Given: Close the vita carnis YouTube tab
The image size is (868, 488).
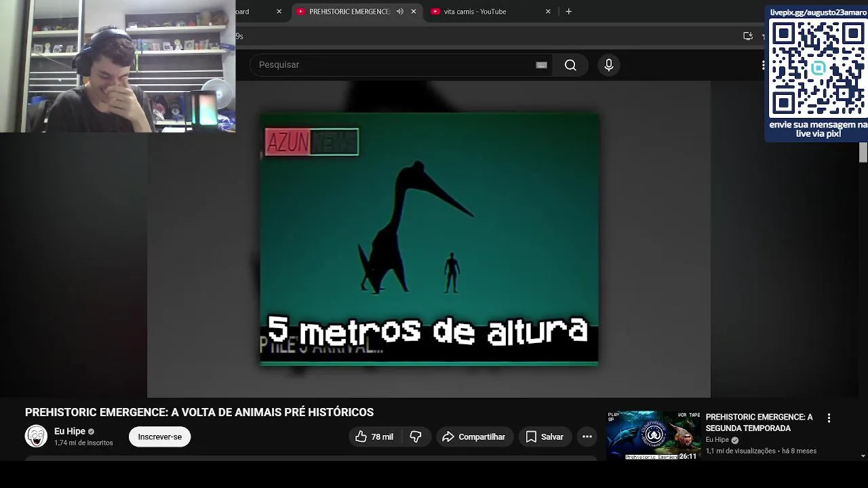Looking at the screenshot, I should (x=548, y=12).
